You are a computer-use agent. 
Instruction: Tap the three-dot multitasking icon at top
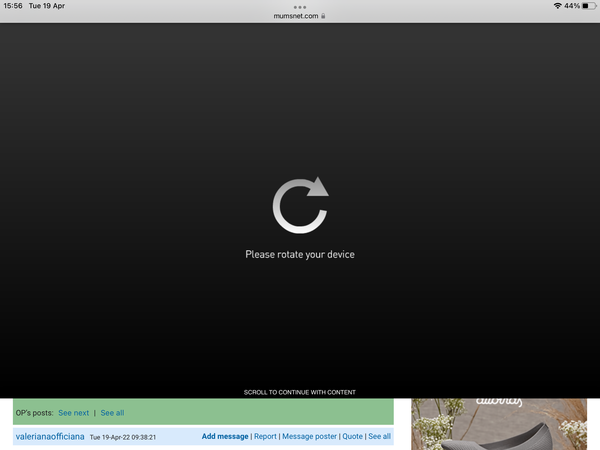pyautogui.click(x=300, y=7)
